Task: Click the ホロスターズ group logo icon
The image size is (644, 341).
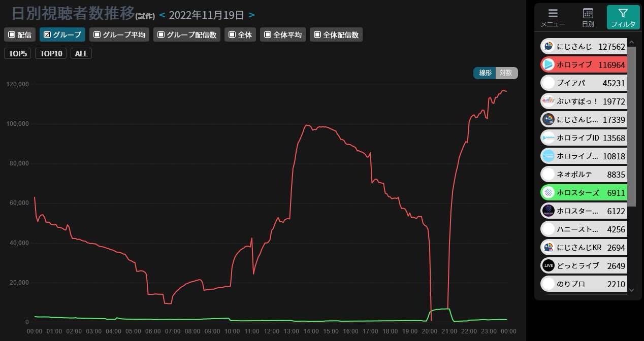Action: [549, 193]
